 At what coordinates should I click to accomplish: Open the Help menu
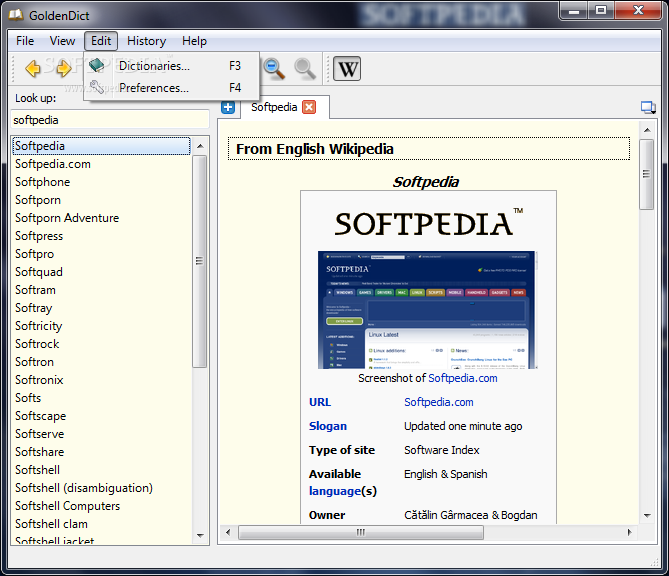pos(194,41)
